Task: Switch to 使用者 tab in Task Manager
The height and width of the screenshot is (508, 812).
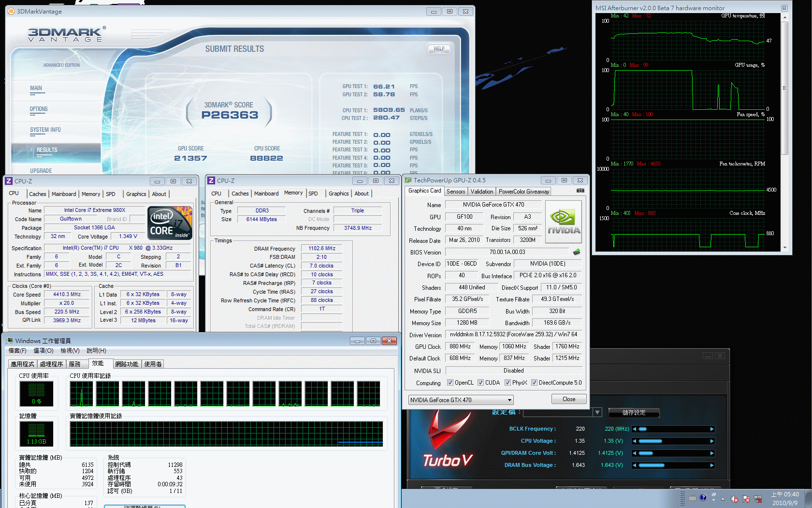Action: tap(153, 364)
